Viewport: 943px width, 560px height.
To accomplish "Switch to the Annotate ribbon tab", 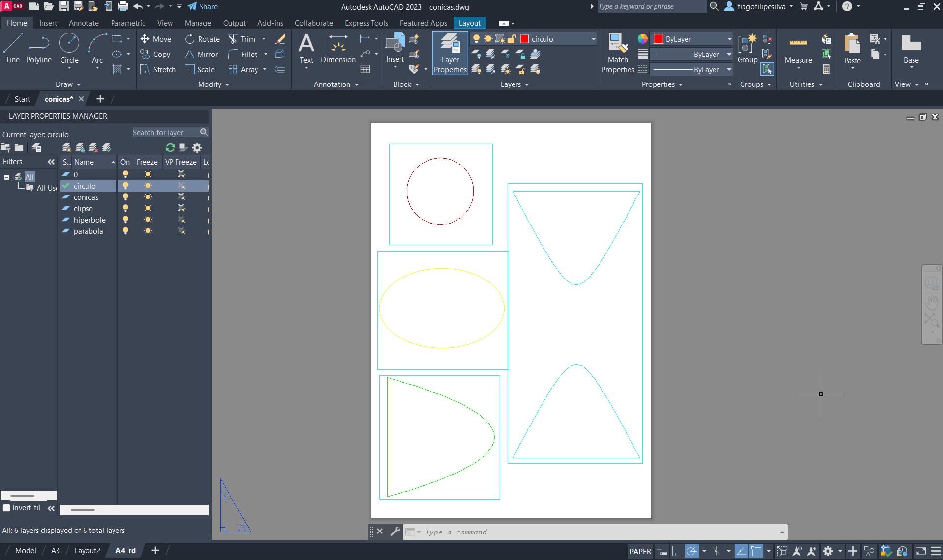I will tap(84, 23).
